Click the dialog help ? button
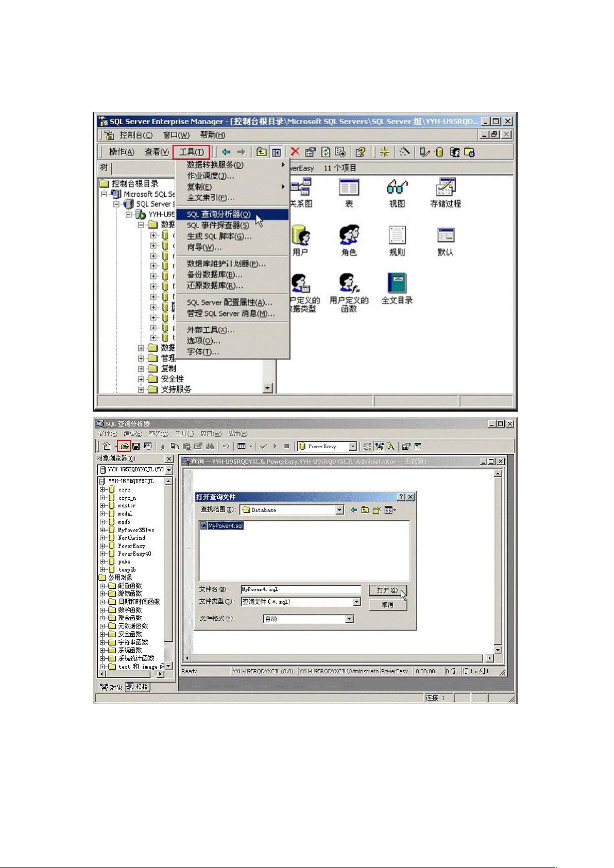The image size is (614, 868). pyautogui.click(x=402, y=497)
